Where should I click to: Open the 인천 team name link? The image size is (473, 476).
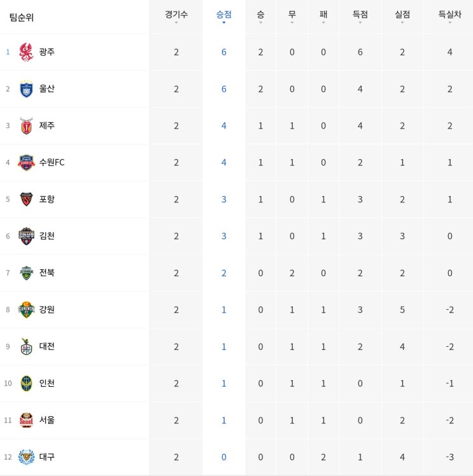[x=46, y=383]
